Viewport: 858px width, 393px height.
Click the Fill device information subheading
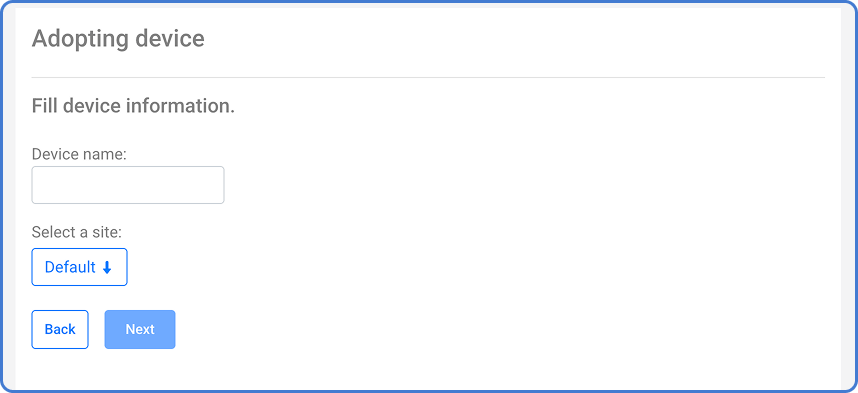point(133,106)
